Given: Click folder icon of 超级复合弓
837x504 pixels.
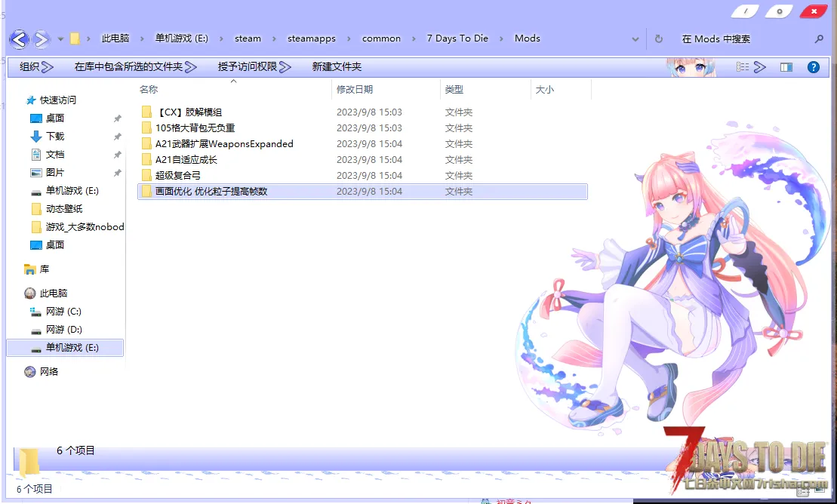Looking at the screenshot, I should (146, 176).
